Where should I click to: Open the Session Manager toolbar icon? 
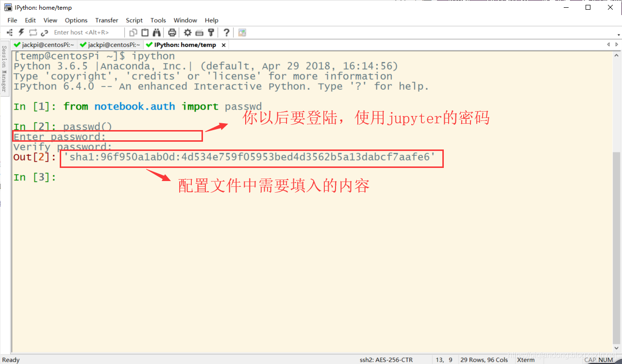10,33
